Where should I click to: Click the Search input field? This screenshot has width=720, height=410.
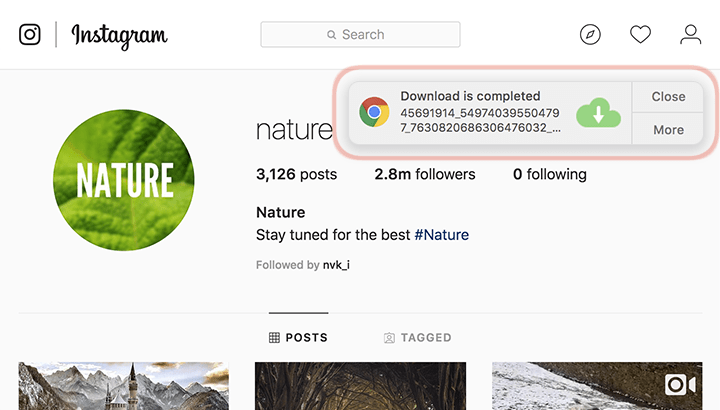point(360,35)
